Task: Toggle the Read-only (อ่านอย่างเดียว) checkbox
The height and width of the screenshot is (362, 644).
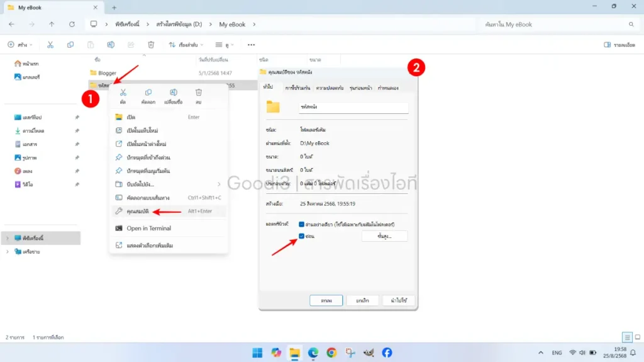Action: point(302,224)
